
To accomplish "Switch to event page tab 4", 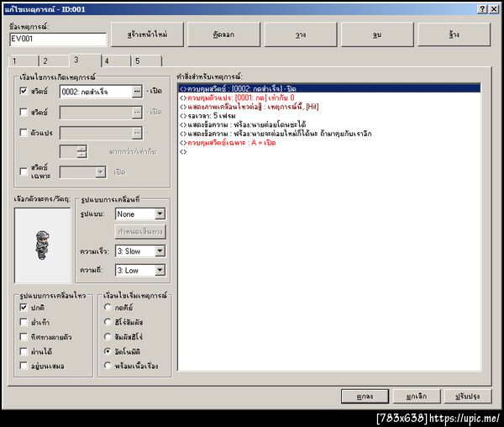I will pyautogui.click(x=116, y=61).
